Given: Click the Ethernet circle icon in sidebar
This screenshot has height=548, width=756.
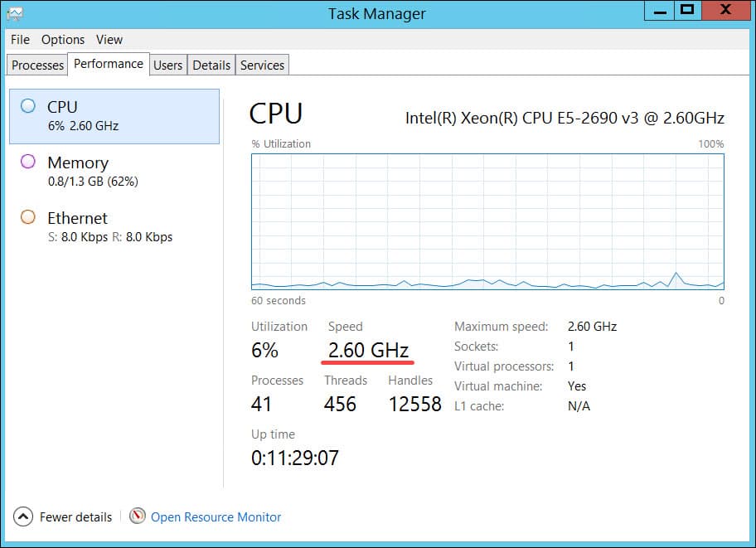Looking at the screenshot, I should tap(28, 217).
